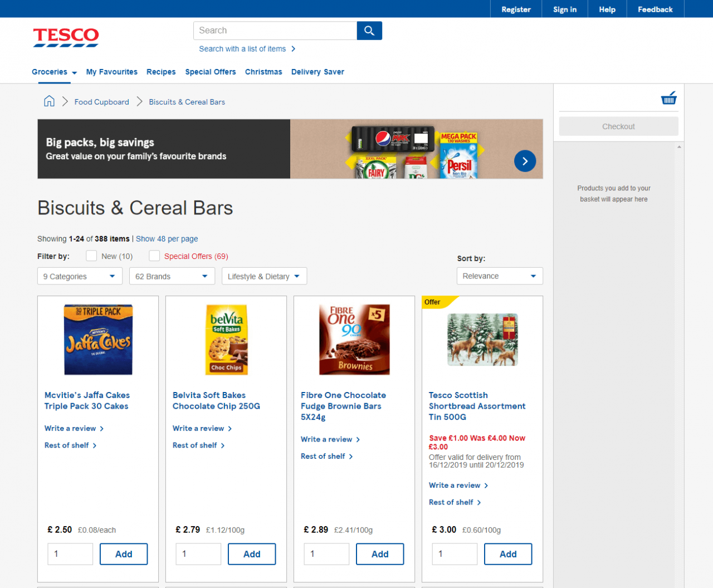Enable the Special Offers (69) filter

coord(154,256)
